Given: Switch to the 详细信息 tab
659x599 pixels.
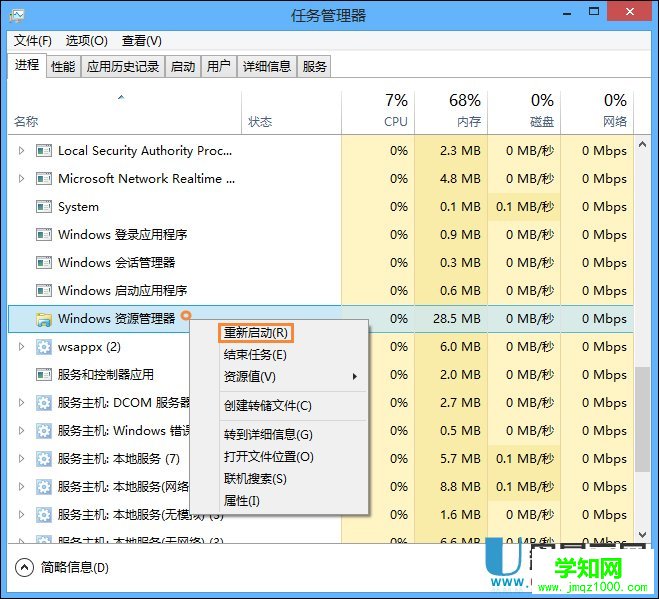Looking at the screenshot, I should click(267, 66).
